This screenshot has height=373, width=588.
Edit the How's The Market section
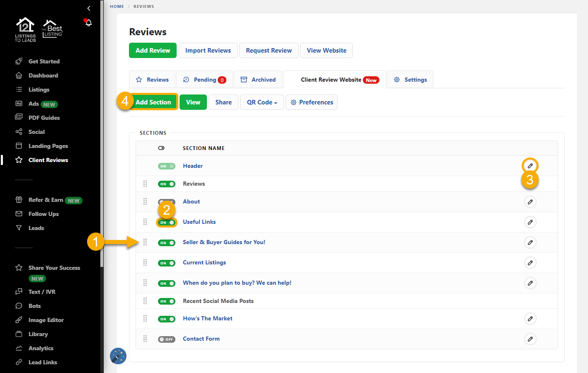[530, 318]
